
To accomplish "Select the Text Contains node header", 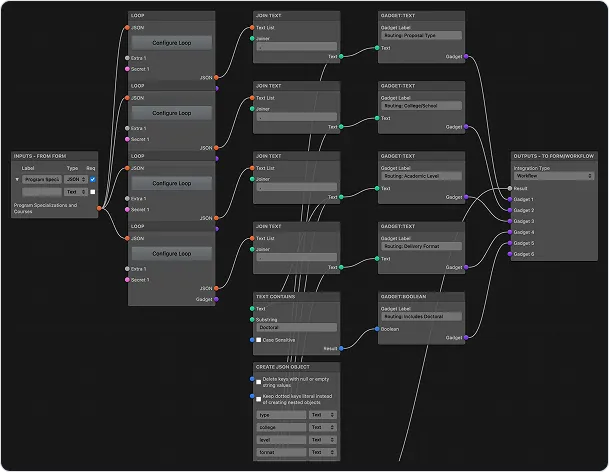I will (x=297, y=296).
